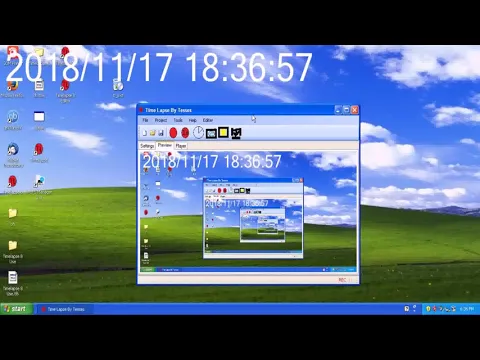Open the Project menu
This screenshot has width=480, height=360.
click(x=161, y=120)
